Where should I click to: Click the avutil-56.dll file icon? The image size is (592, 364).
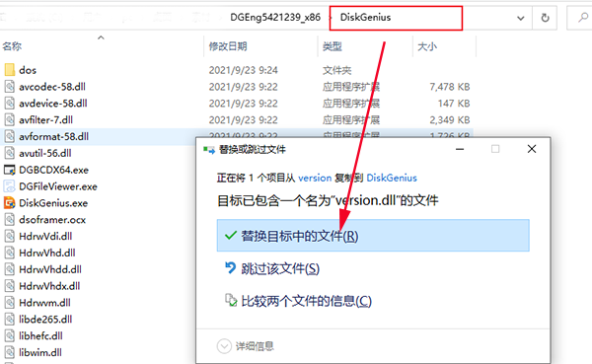pos(10,153)
